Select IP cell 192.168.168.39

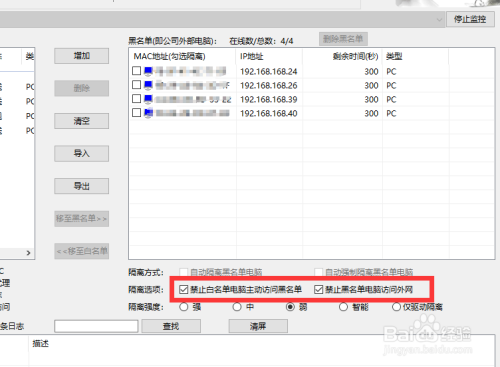[x=269, y=100]
